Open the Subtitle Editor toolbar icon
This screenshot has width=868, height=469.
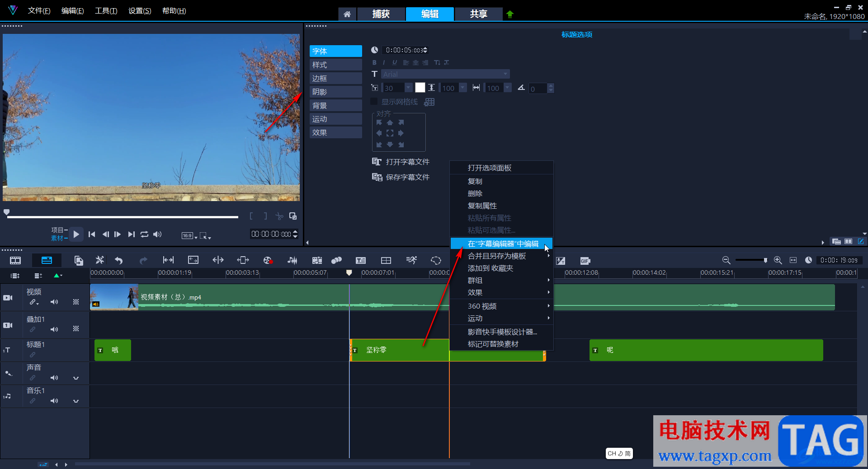pyautogui.click(x=361, y=260)
